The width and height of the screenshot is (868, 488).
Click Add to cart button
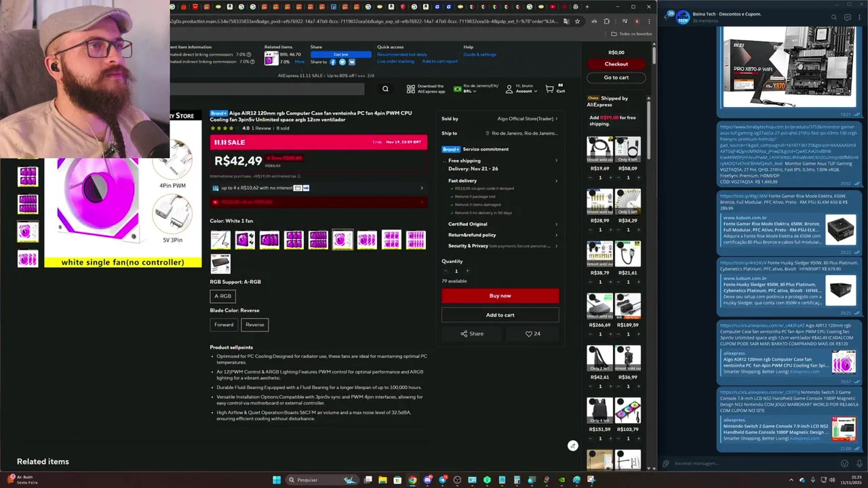coord(500,315)
